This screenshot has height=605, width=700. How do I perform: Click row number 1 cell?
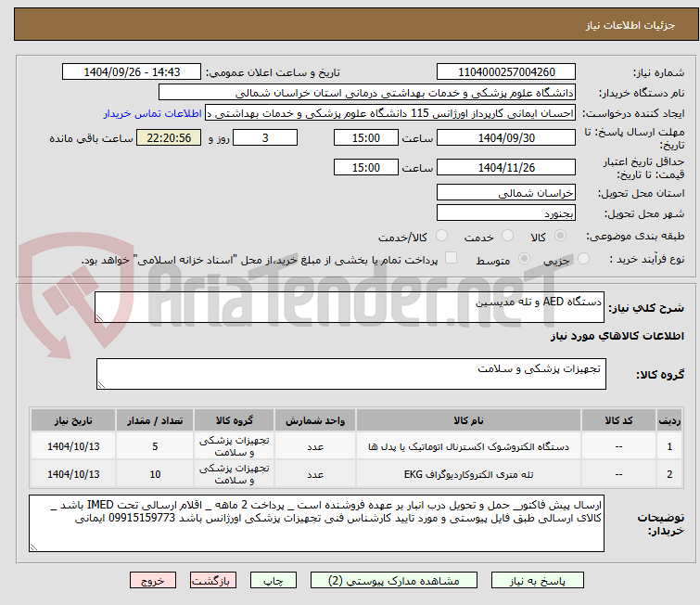coord(669,446)
